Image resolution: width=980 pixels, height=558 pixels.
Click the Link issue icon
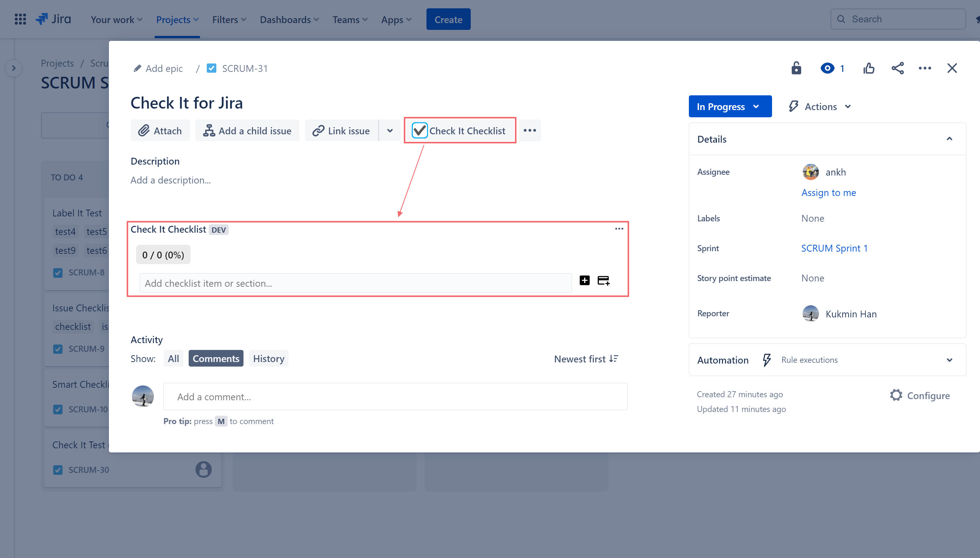317,130
